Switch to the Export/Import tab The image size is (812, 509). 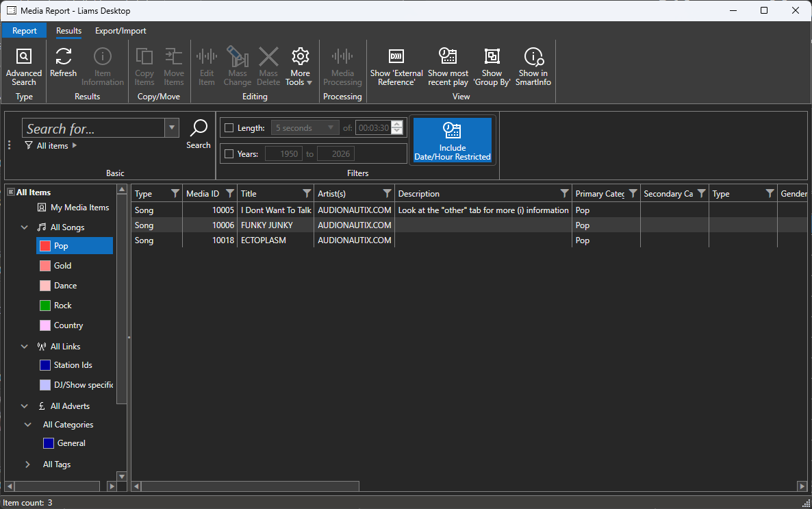pos(120,31)
